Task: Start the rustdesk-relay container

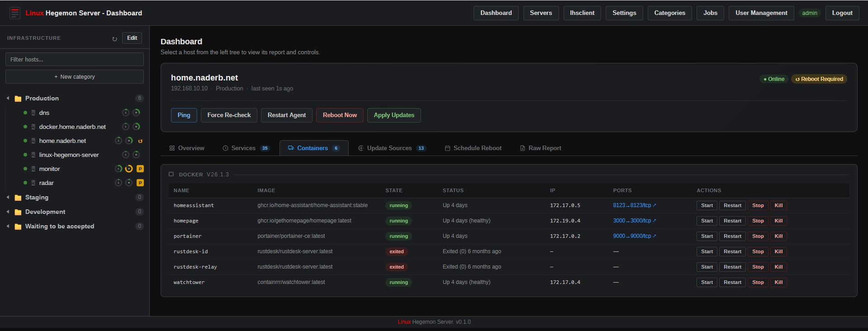Action: click(x=707, y=267)
